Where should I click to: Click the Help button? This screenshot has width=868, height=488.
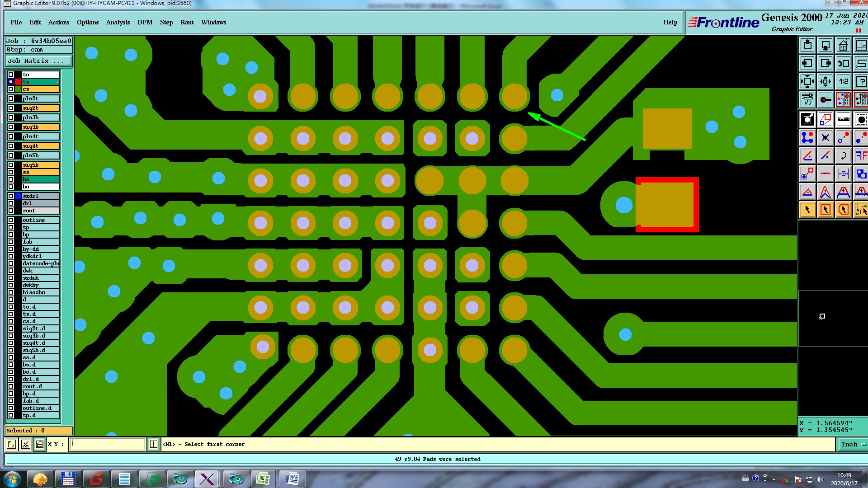(670, 22)
